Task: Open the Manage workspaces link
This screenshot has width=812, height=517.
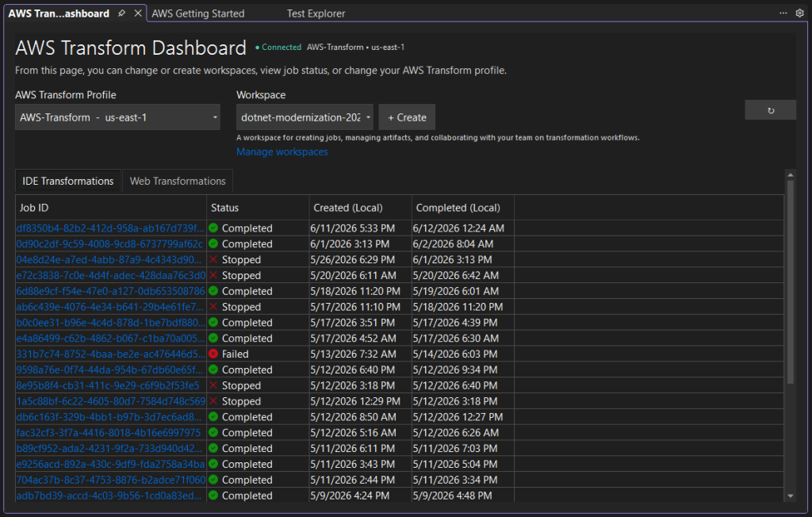Action: point(282,151)
